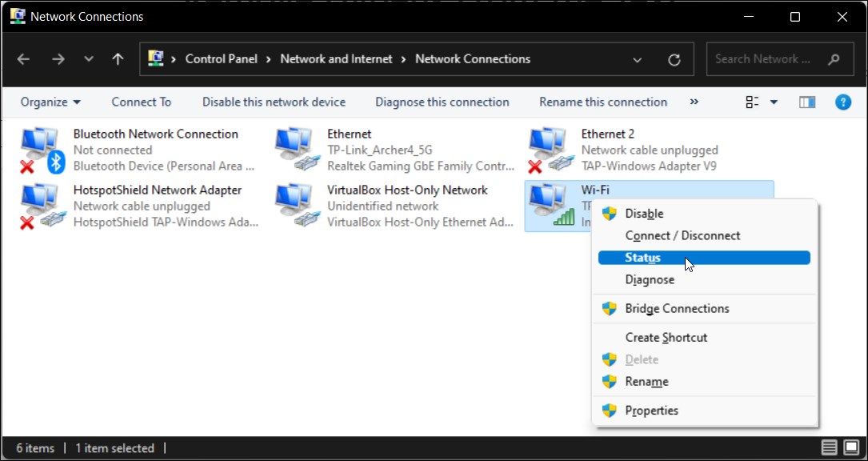Screen dimensions: 868x461
Task: Click the Bluetooth Network Connection name
Action: [155, 134]
